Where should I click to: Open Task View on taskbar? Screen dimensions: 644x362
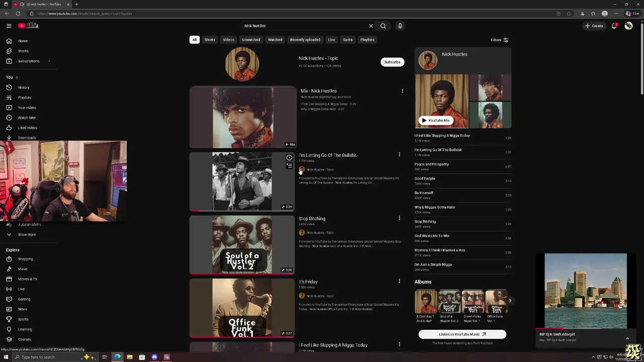104,357
